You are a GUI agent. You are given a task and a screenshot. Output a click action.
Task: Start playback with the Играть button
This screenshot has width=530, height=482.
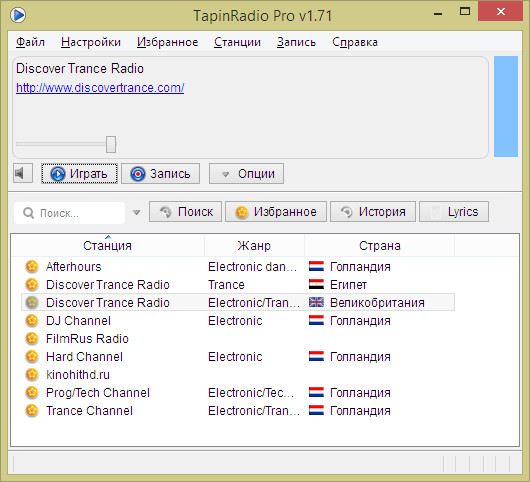tap(79, 173)
